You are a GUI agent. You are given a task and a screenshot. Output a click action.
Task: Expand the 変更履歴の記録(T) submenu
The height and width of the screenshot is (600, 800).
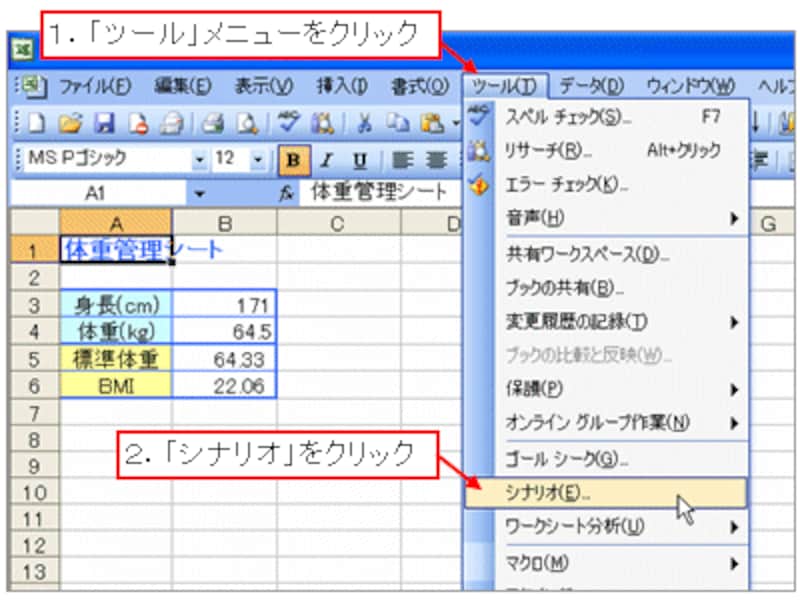tap(734, 322)
